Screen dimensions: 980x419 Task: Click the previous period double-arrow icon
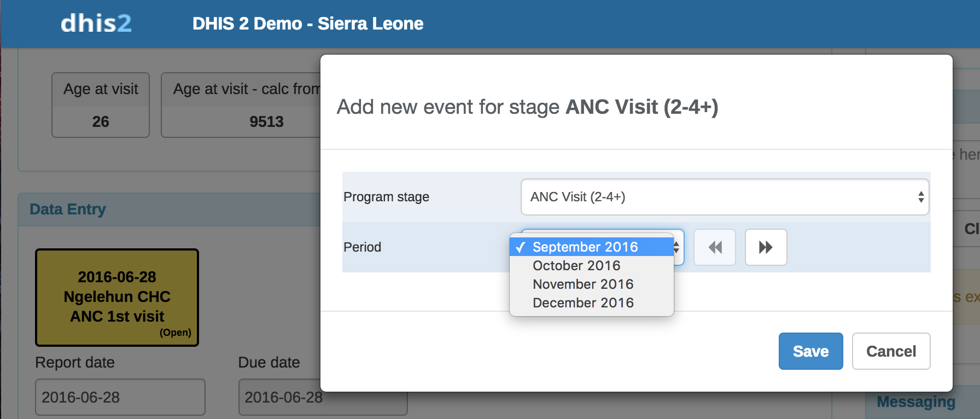[x=715, y=247]
